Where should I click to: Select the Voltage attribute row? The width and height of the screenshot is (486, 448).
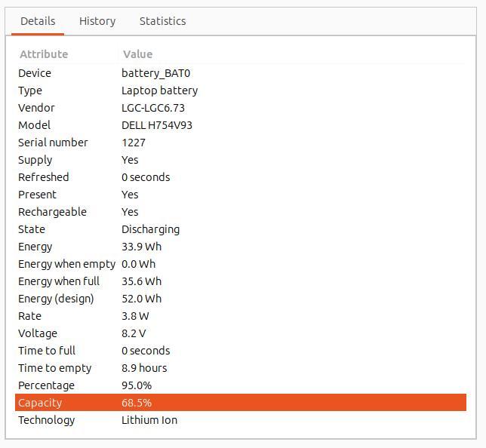coord(241,333)
